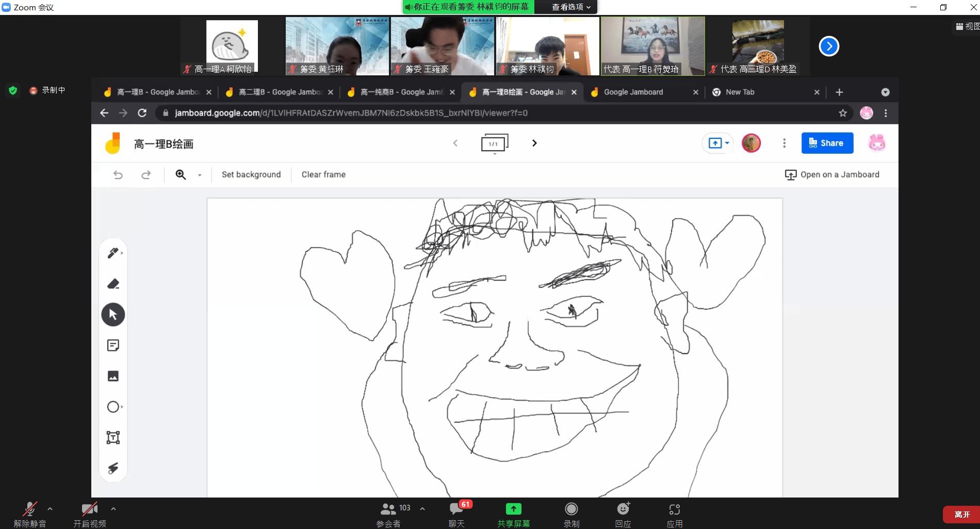Open Apps 应用
The width and height of the screenshot is (980, 529).
[x=674, y=515]
